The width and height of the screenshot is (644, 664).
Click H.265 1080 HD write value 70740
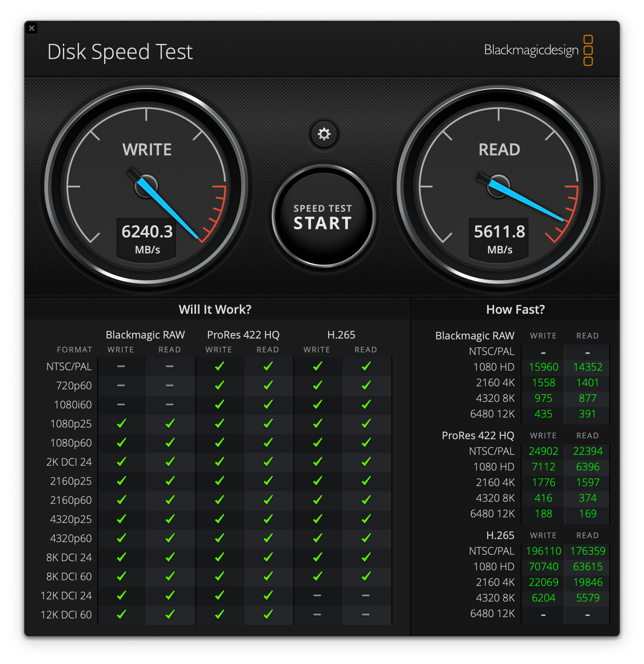(543, 567)
